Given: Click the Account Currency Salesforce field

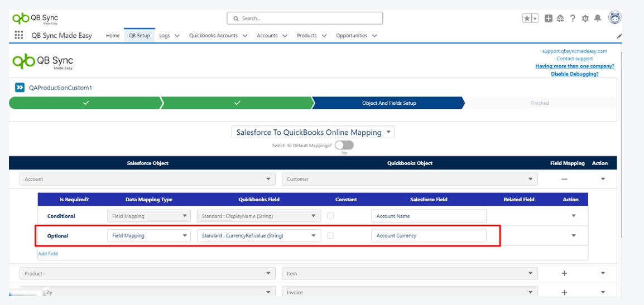Looking at the screenshot, I should coord(429,236).
